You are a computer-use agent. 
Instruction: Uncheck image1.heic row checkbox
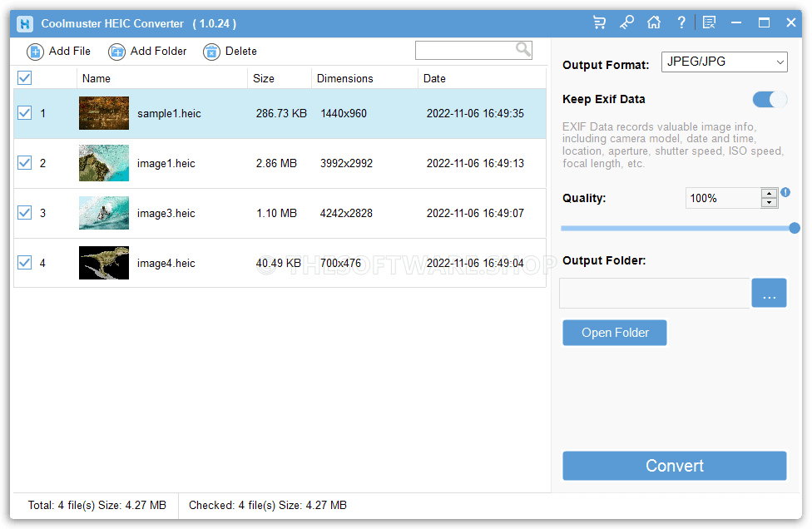pos(25,163)
